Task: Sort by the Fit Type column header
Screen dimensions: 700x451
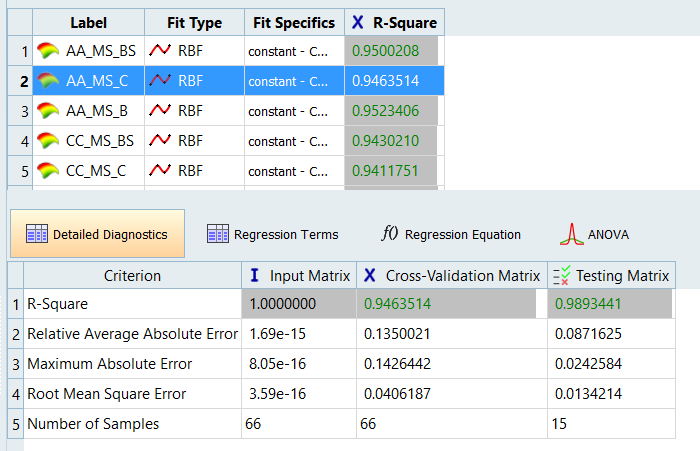Action: pos(193,22)
